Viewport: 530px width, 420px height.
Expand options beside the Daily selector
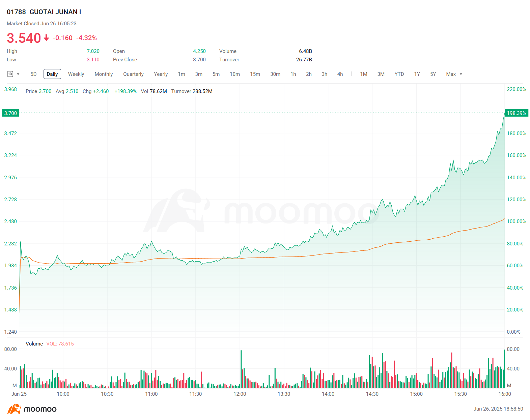pyautogui.click(x=18, y=74)
